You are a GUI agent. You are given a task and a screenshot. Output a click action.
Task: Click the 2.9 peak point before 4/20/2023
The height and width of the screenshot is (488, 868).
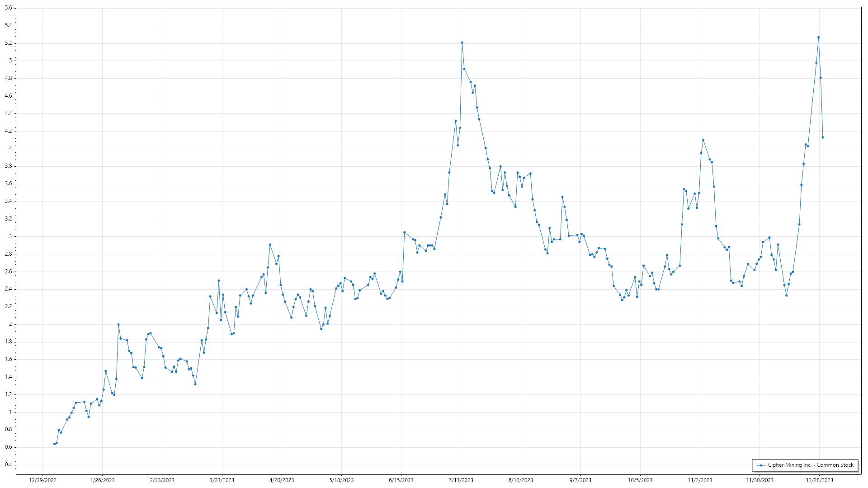coord(270,244)
